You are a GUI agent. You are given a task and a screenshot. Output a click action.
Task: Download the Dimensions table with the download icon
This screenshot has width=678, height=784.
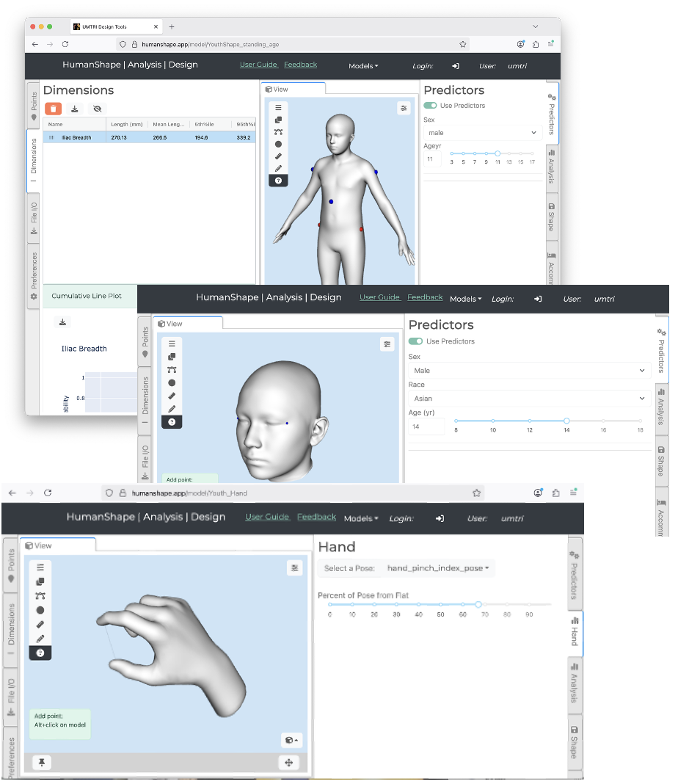[x=75, y=109]
